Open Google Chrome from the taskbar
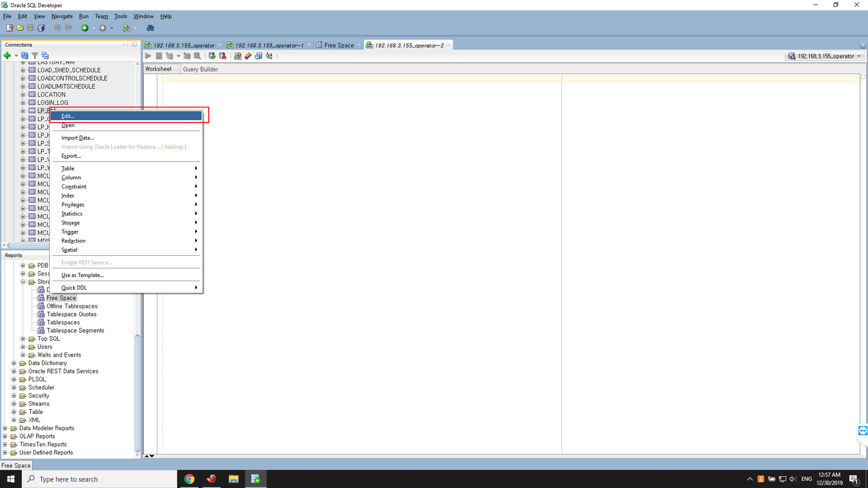This screenshot has height=488, width=868. click(189, 479)
